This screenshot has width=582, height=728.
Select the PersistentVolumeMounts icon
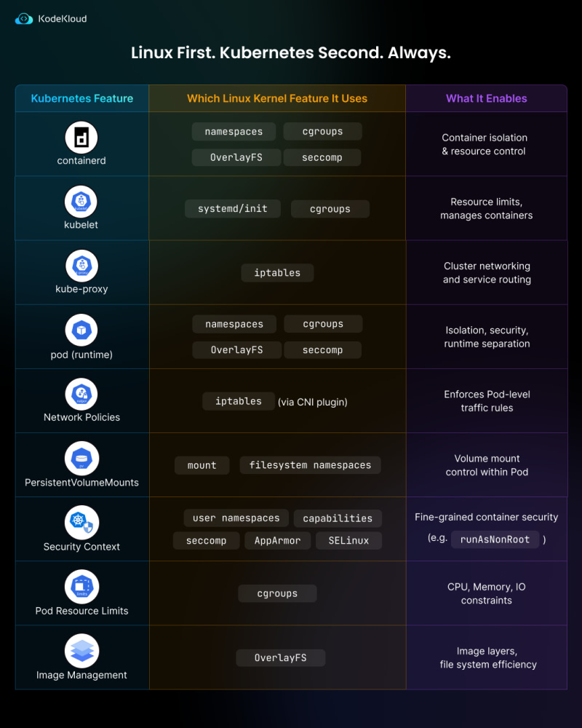81,458
